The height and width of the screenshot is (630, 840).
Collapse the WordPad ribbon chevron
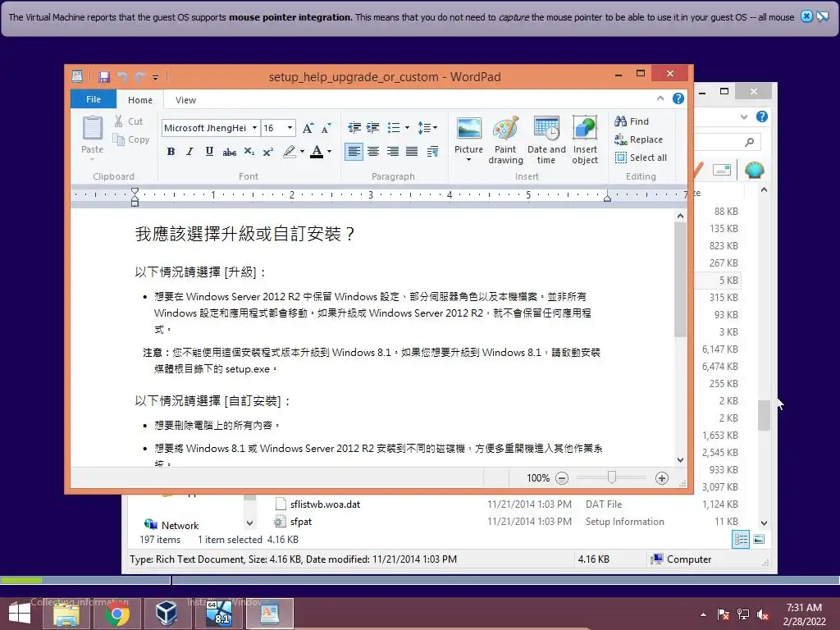pyautogui.click(x=660, y=98)
